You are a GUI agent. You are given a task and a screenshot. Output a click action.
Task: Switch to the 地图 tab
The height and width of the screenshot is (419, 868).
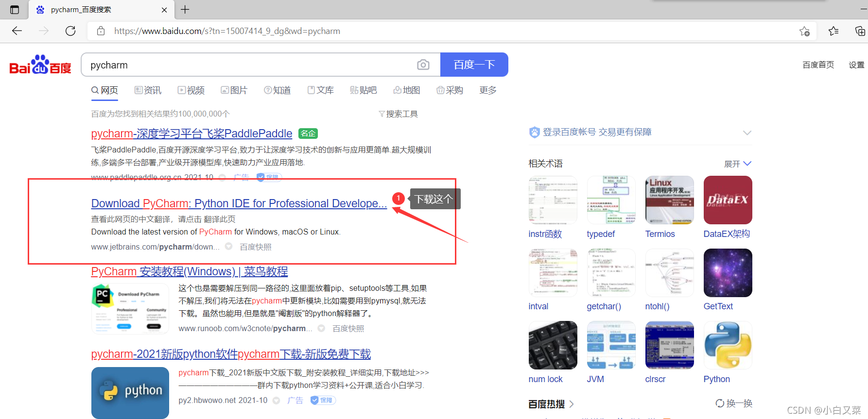click(406, 90)
